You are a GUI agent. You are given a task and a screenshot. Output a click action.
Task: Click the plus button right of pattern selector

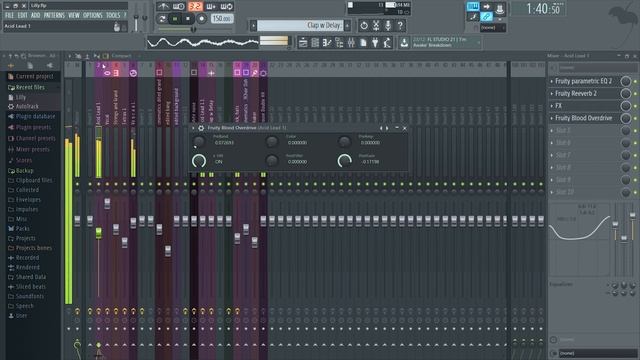pyautogui.click(x=347, y=25)
